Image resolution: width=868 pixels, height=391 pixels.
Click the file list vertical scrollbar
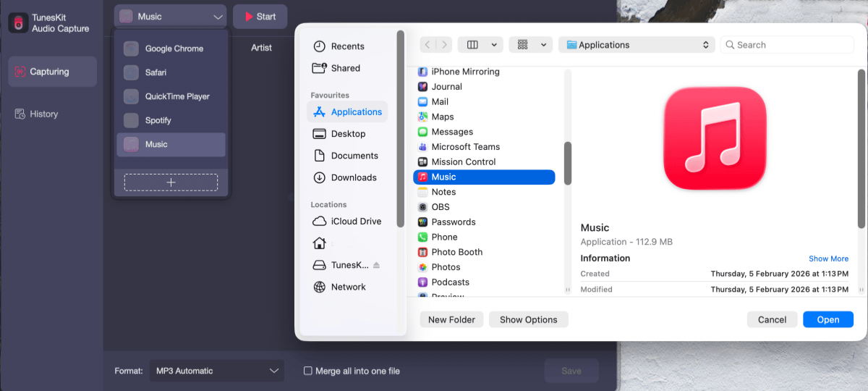[x=568, y=163]
